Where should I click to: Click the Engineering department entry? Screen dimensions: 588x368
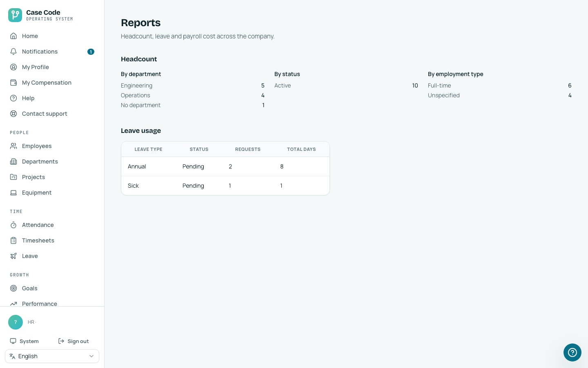pyautogui.click(x=193, y=85)
